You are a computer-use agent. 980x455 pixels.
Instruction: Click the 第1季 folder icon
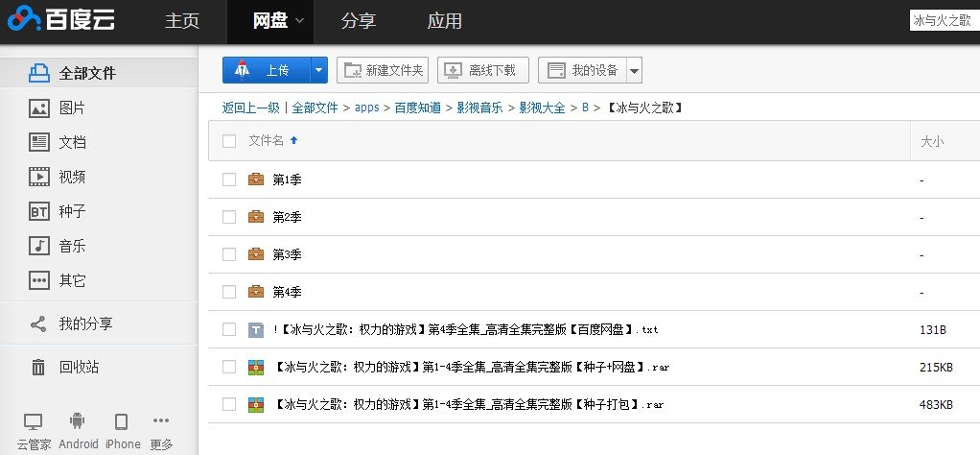(256, 180)
